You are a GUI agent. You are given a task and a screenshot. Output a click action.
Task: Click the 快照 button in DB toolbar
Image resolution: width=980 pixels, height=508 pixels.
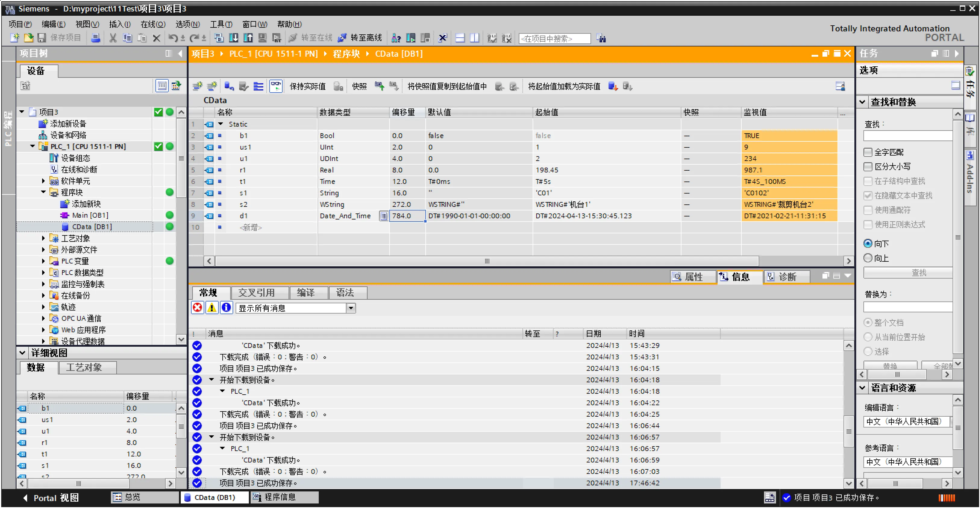click(359, 87)
